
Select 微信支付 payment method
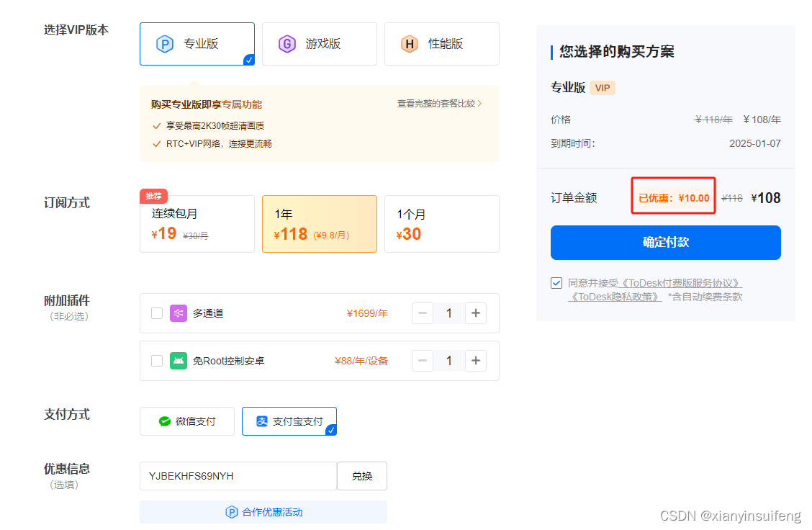187,421
